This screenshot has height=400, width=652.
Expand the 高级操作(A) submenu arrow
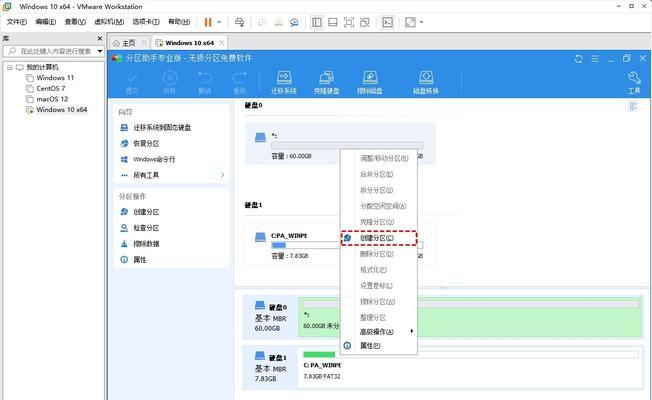coord(412,331)
